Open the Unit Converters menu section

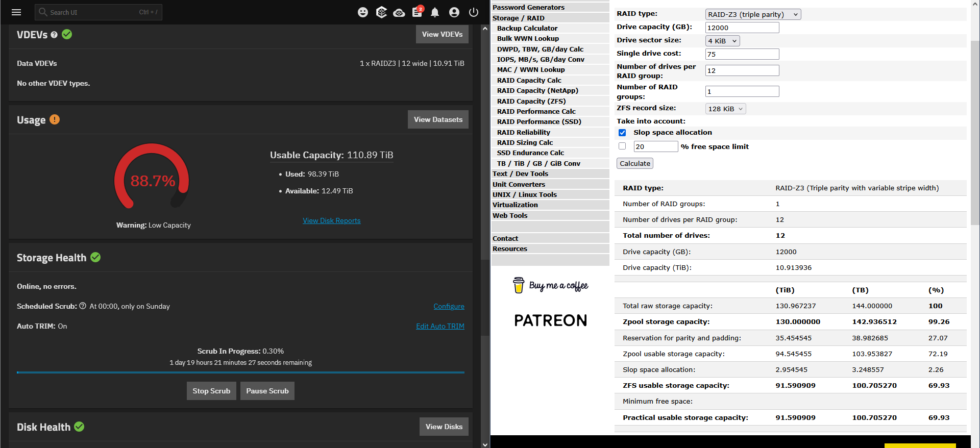click(x=550, y=184)
